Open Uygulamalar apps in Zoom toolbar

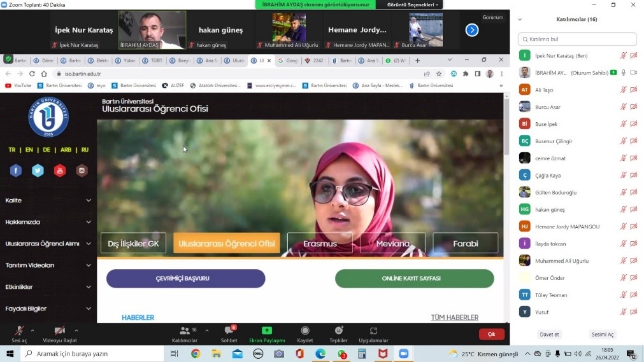coord(373,334)
